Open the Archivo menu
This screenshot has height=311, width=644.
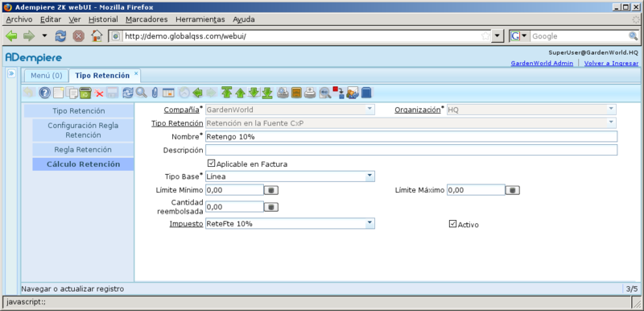tap(19, 19)
